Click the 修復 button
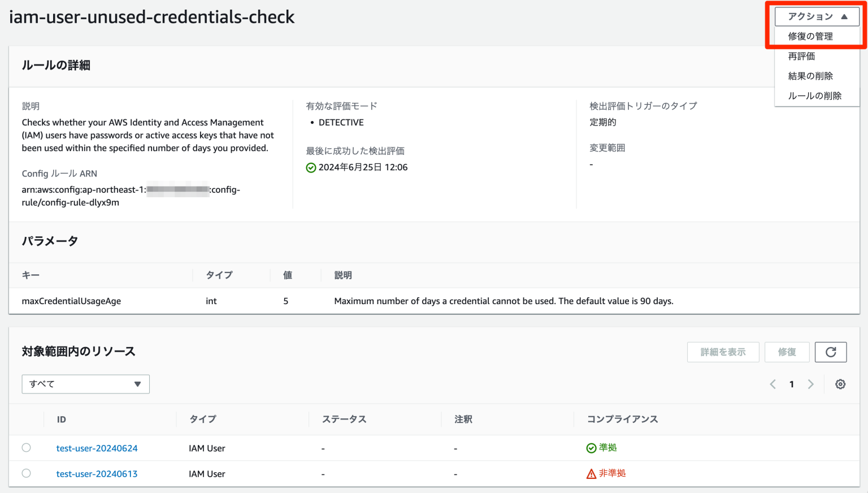The width and height of the screenshot is (868, 493). [787, 352]
